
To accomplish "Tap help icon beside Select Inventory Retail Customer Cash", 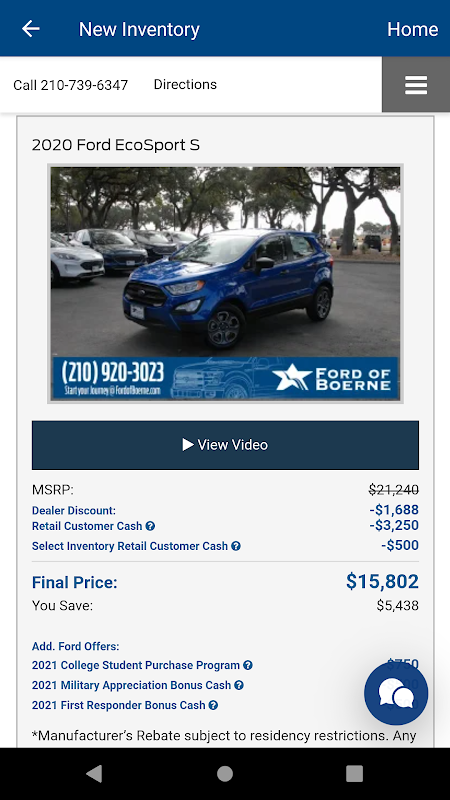I will (236, 546).
